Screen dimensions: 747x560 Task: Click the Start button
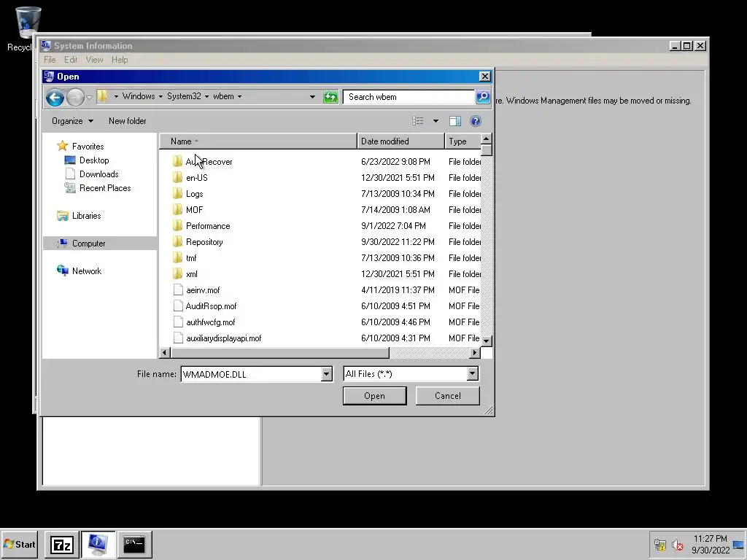19,544
